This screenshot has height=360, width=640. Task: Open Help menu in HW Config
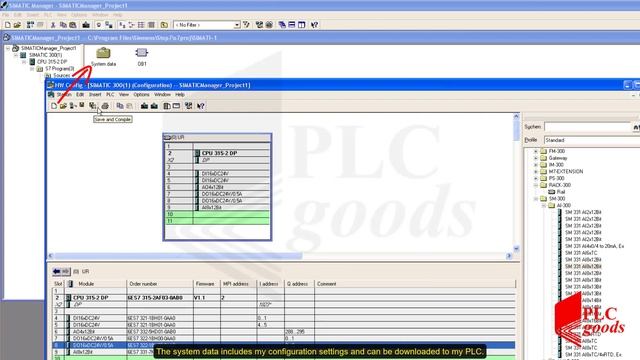point(180,95)
